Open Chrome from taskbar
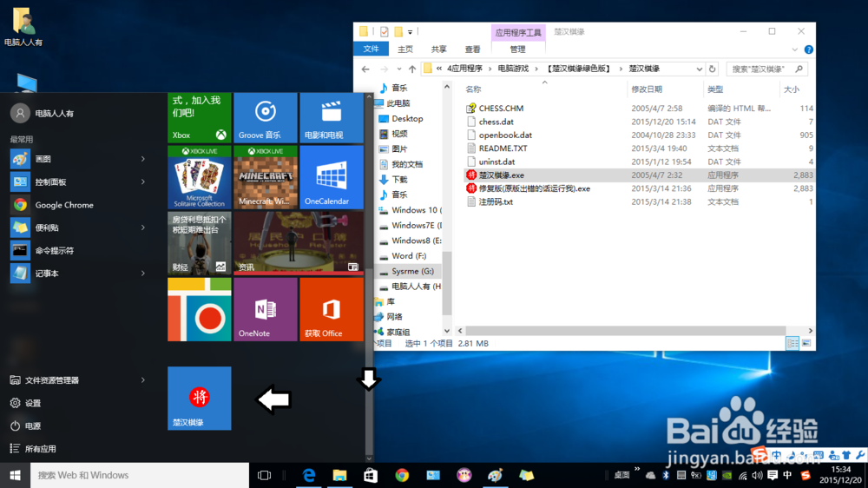The width and height of the screenshot is (868, 488). click(x=402, y=475)
